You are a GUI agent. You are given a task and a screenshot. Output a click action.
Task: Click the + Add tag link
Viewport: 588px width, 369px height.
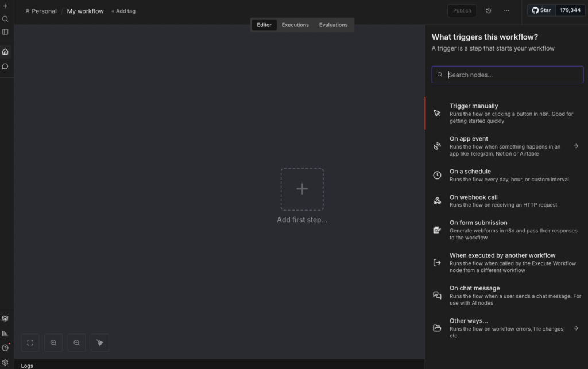click(x=123, y=11)
